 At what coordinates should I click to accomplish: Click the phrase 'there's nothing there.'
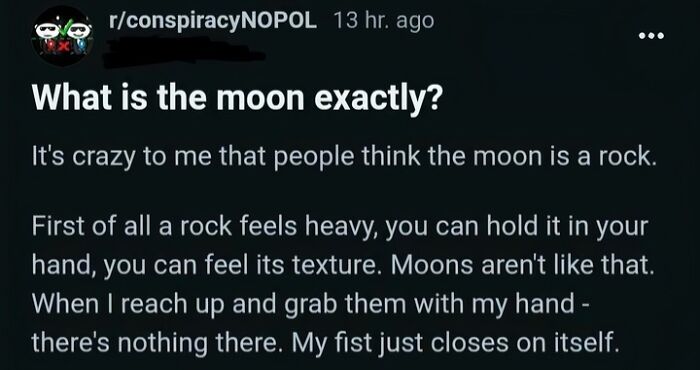(x=157, y=343)
